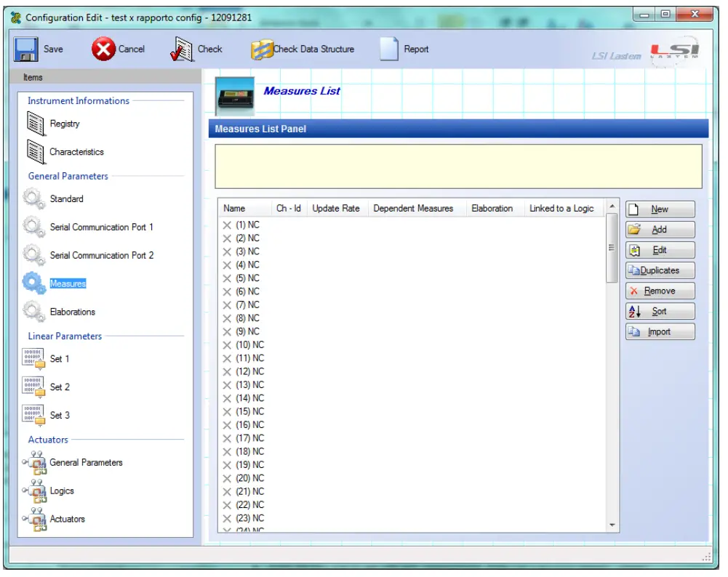This screenshot has width=728, height=577.
Task: Sort the measures list
Action: click(x=659, y=311)
